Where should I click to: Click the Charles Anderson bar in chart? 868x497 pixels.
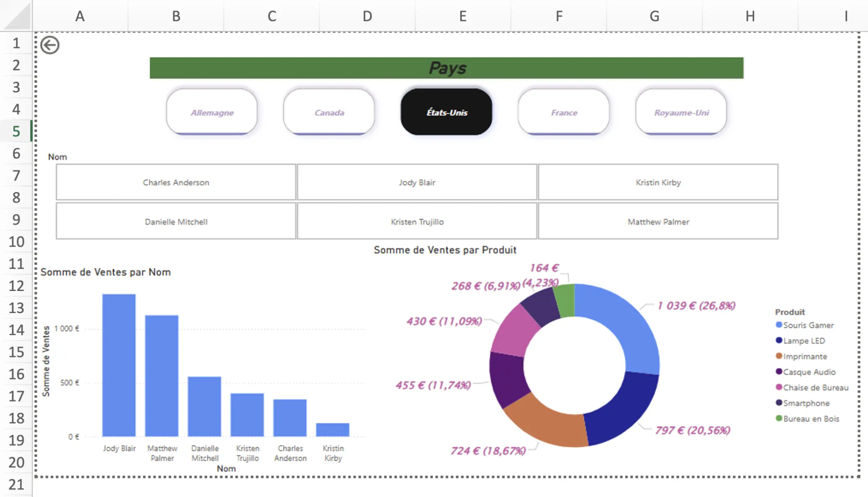[x=290, y=418]
